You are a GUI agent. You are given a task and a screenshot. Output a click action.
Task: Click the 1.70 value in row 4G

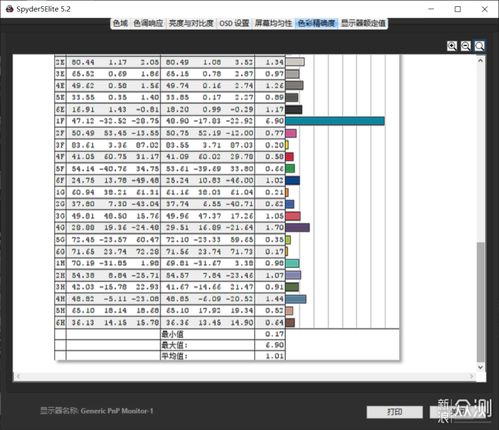click(274, 228)
